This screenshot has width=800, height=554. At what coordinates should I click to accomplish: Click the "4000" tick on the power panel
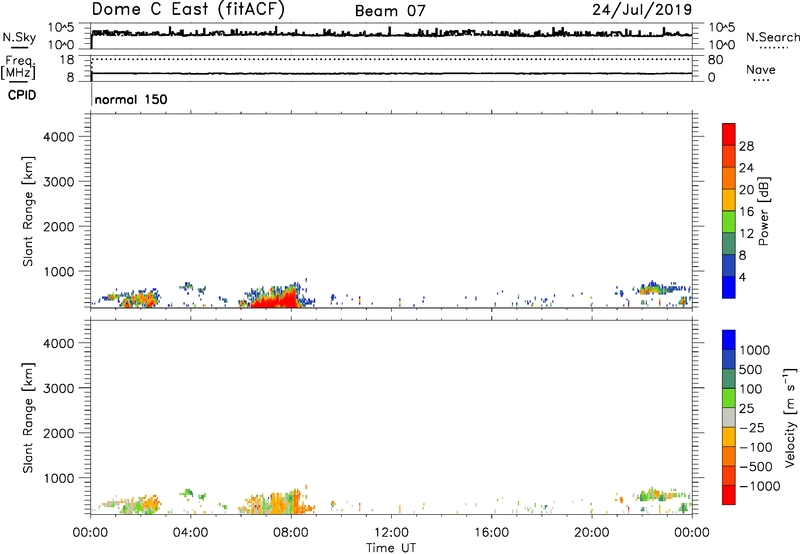click(x=59, y=137)
